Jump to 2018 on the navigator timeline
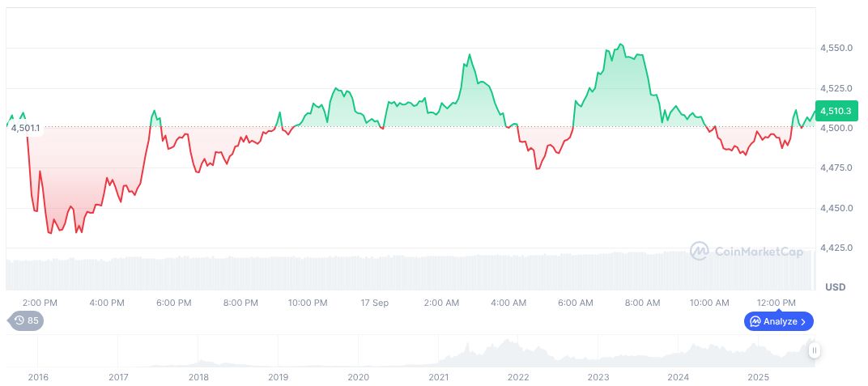The height and width of the screenshot is (386, 868). coord(198,377)
